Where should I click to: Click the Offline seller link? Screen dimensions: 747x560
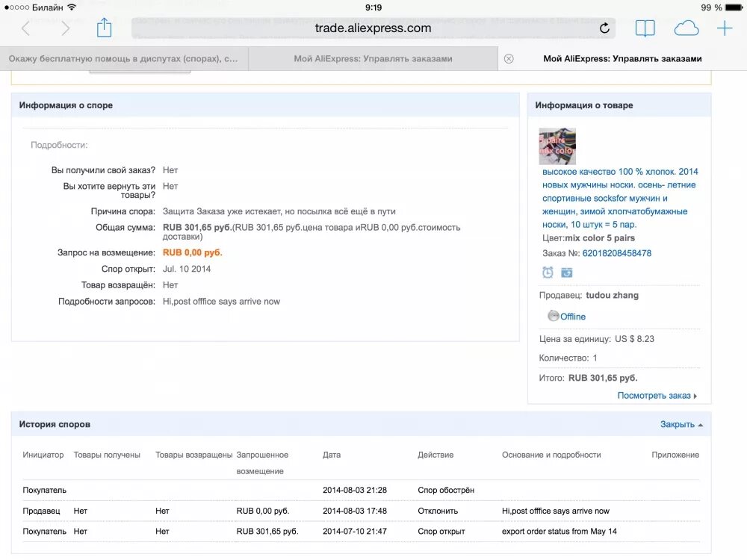(x=573, y=317)
